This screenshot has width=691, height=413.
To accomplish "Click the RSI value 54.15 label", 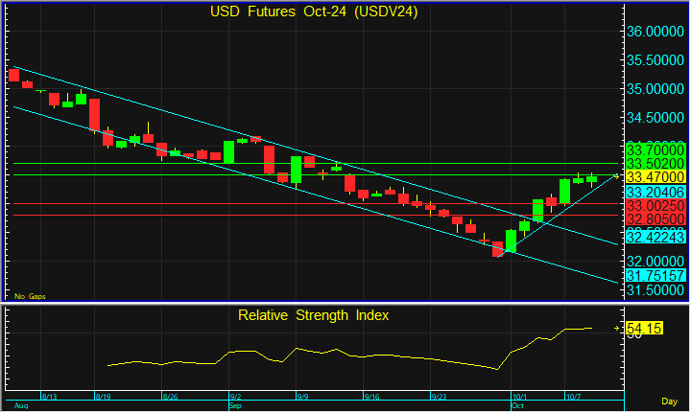I will [x=646, y=328].
